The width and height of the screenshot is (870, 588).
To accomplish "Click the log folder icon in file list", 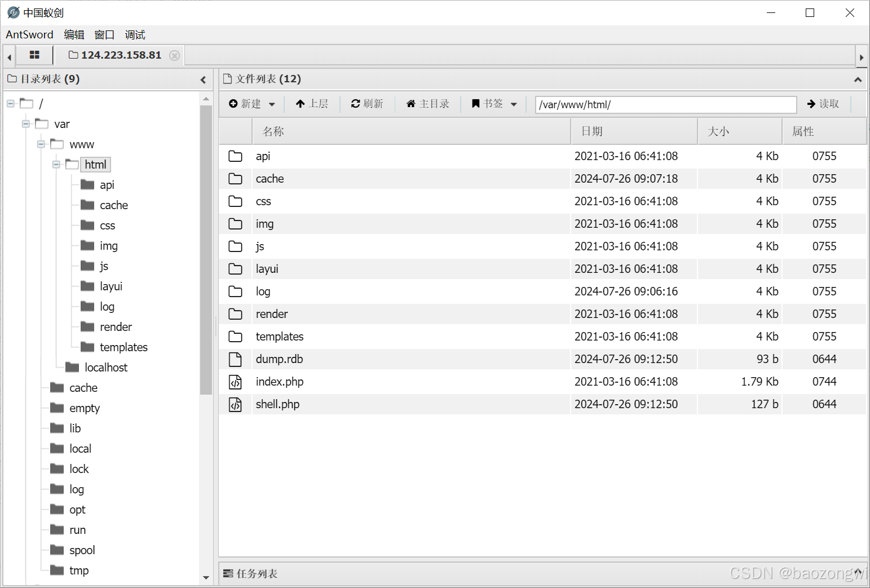I will pos(235,291).
